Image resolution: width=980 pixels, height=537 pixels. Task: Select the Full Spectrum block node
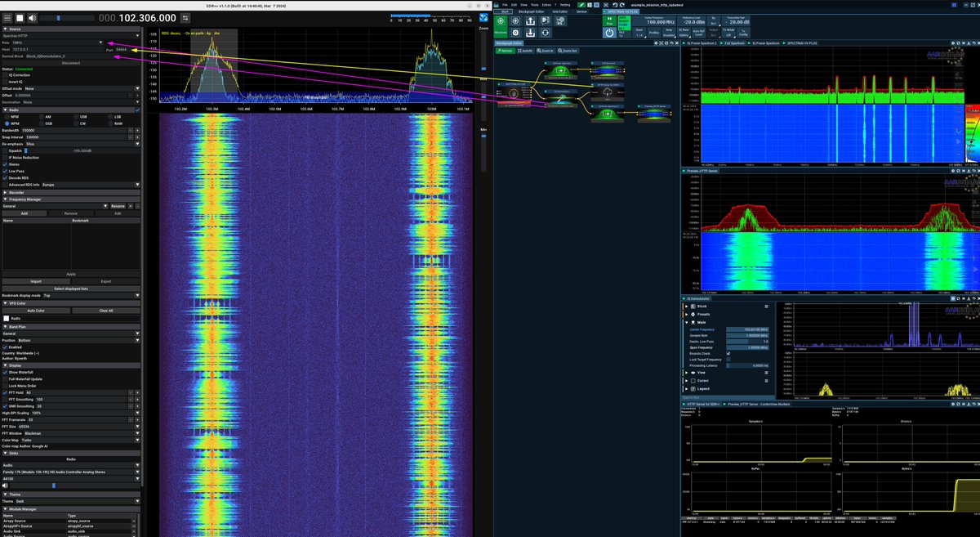[608, 70]
